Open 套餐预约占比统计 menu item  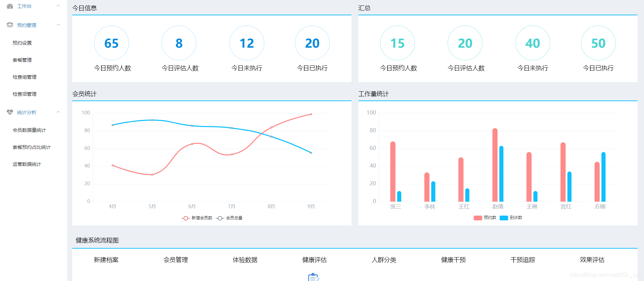[x=32, y=147]
